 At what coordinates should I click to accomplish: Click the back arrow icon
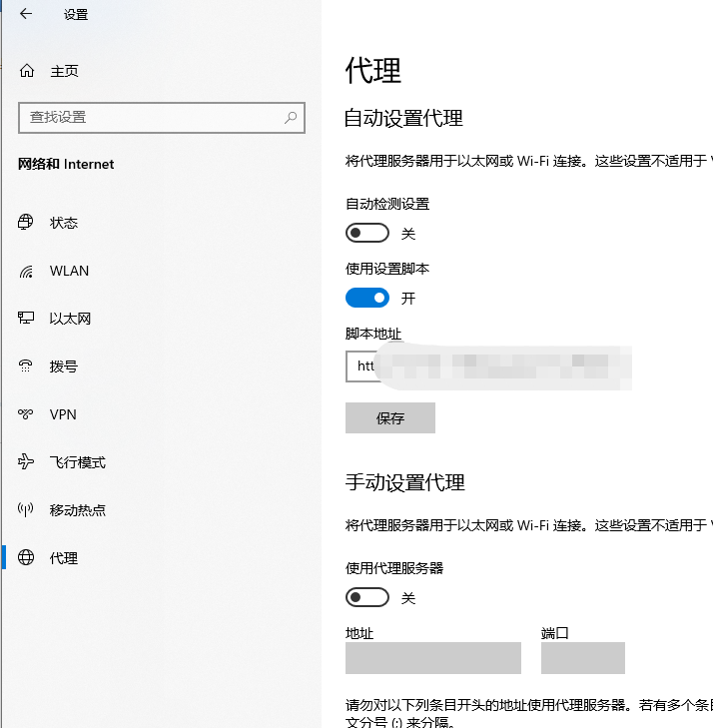click(x=25, y=14)
